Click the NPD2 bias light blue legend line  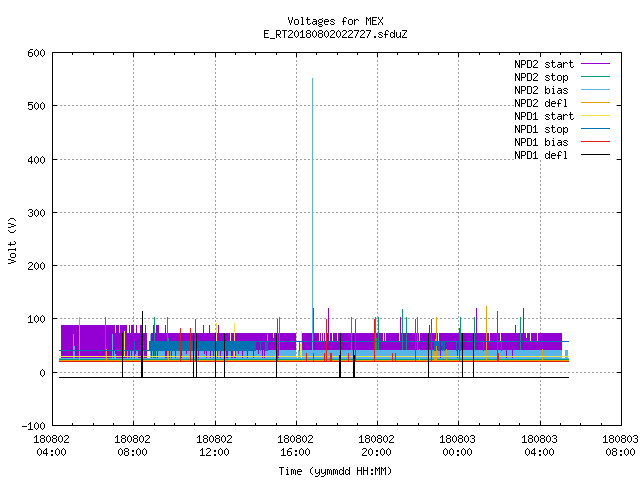pyautogui.click(x=595, y=90)
